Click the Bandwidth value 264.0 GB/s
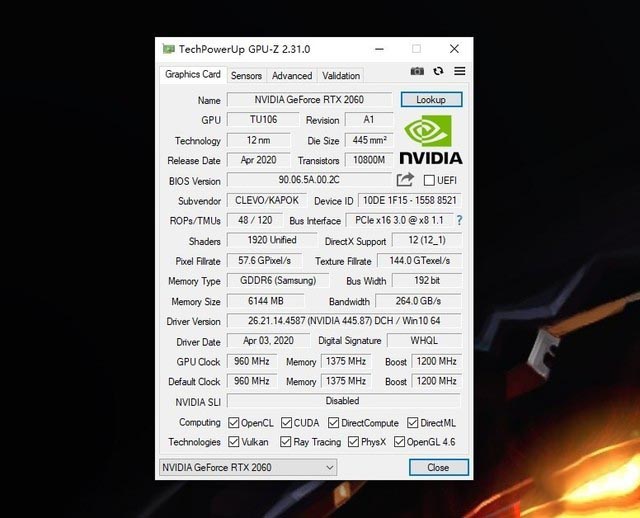The image size is (640, 518). click(418, 301)
